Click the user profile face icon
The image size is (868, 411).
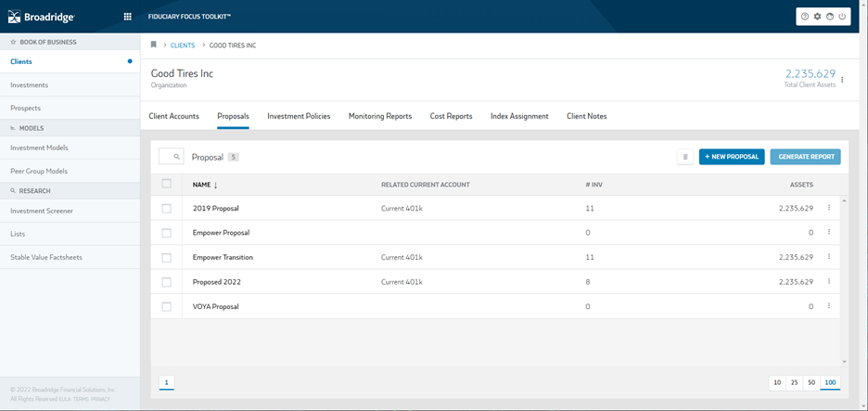[829, 17]
